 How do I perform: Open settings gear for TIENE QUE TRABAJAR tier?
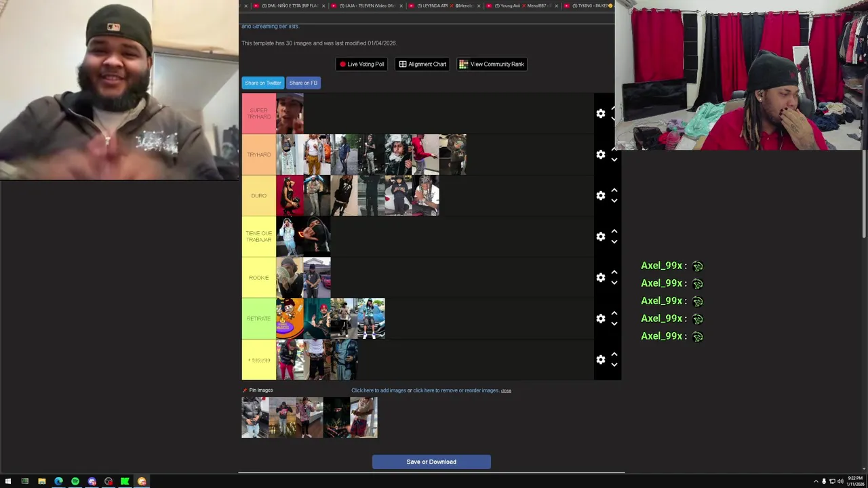pos(601,237)
